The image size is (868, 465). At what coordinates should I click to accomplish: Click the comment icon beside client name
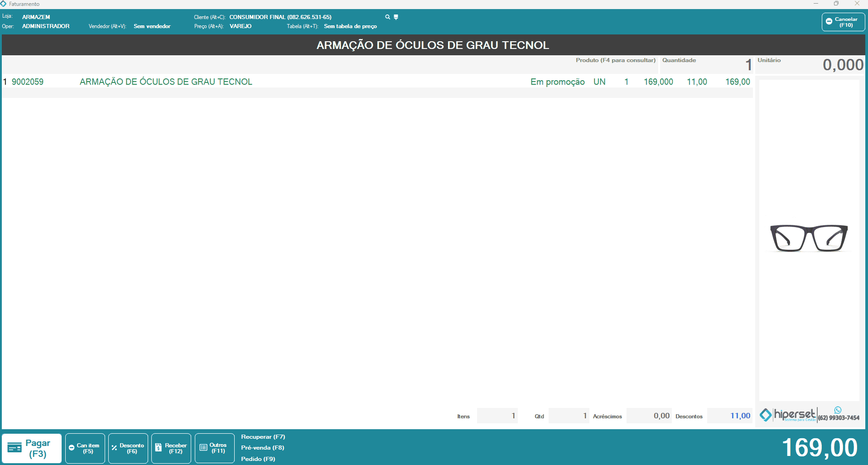point(396,17)
